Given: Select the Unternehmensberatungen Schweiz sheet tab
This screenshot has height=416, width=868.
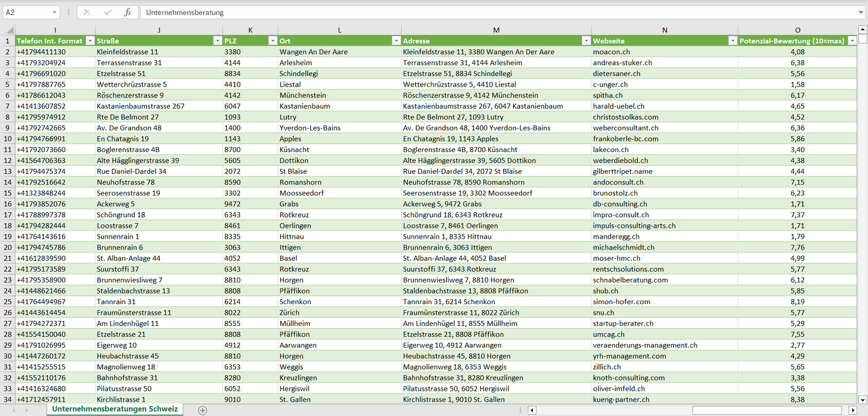Looking at the screenshot, I should point(115,408).
